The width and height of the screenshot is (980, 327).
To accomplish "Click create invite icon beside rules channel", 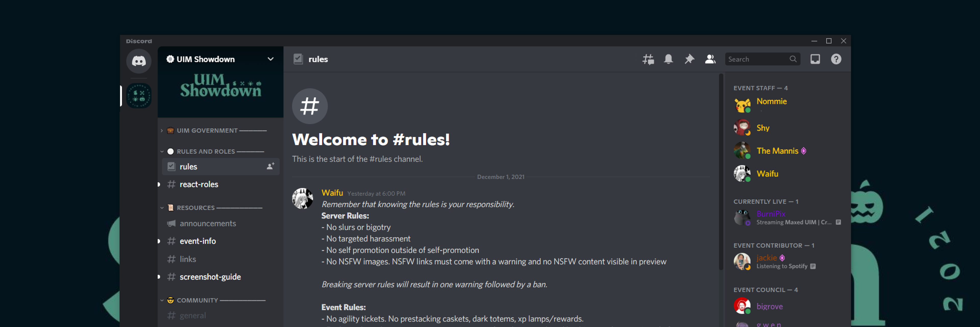I will coord(271,166).
